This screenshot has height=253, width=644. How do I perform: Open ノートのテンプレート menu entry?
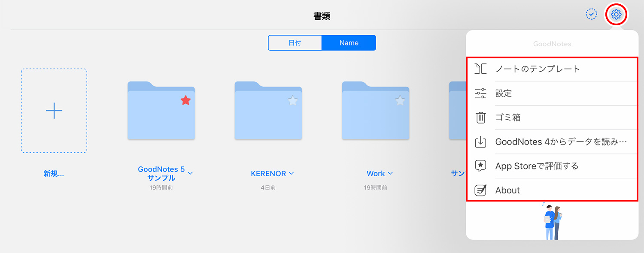[x=552, y=69]
